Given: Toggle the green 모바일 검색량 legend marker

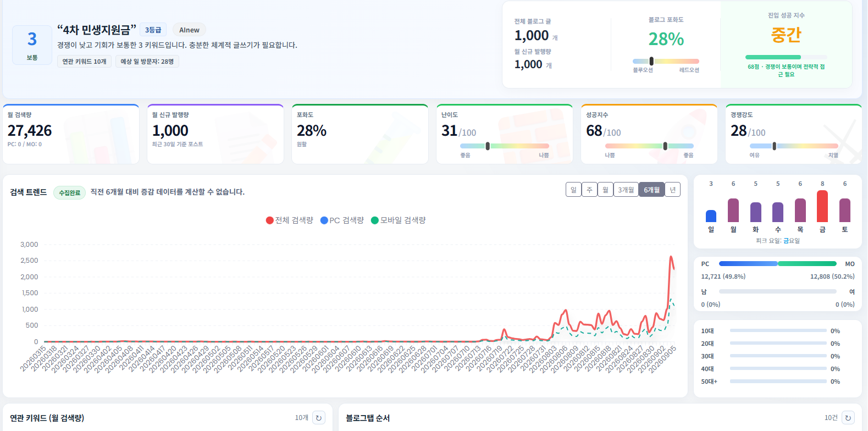Looking at the screenshot, I should (375, 220).
